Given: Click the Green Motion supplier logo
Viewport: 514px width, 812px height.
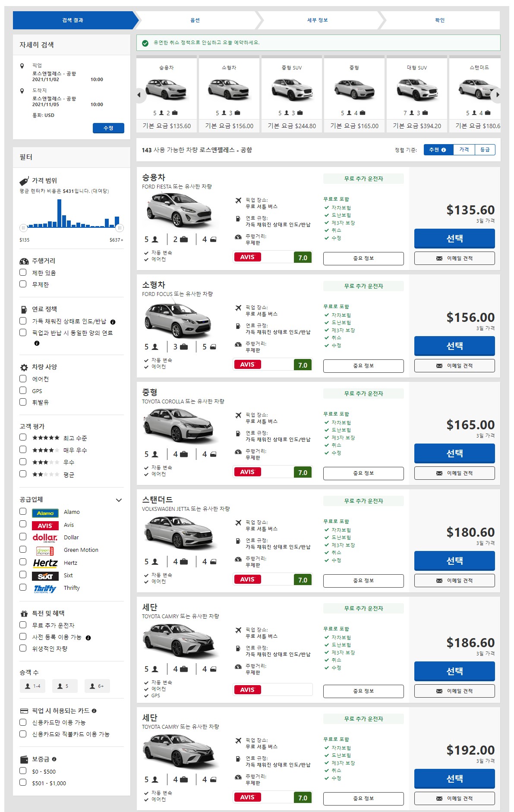Looking at the screenshot, I should [45, 551].
